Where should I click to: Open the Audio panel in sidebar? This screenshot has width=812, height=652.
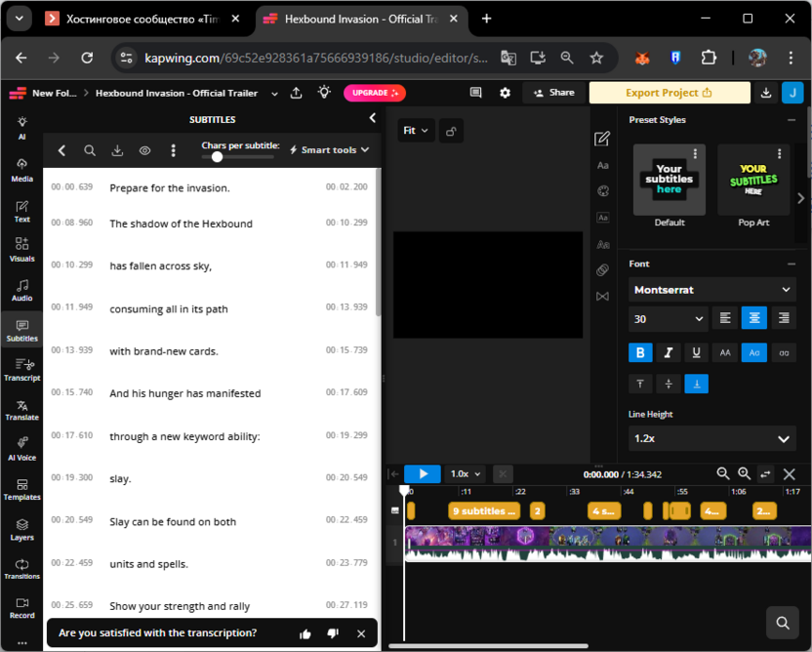click(x=21, y=289)
